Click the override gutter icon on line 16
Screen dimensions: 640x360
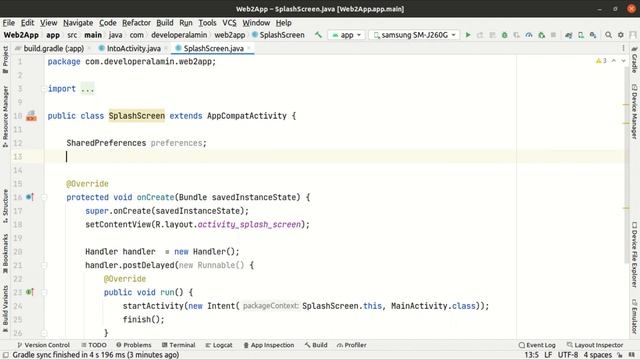pyautogui.click(x=30, y=197)
